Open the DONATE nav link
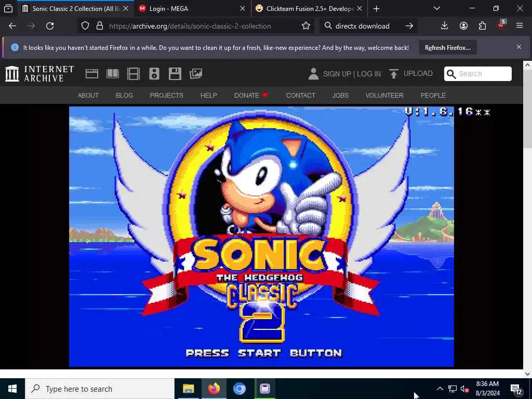This screenshot has width=532, height=399. tap(251, 96)
